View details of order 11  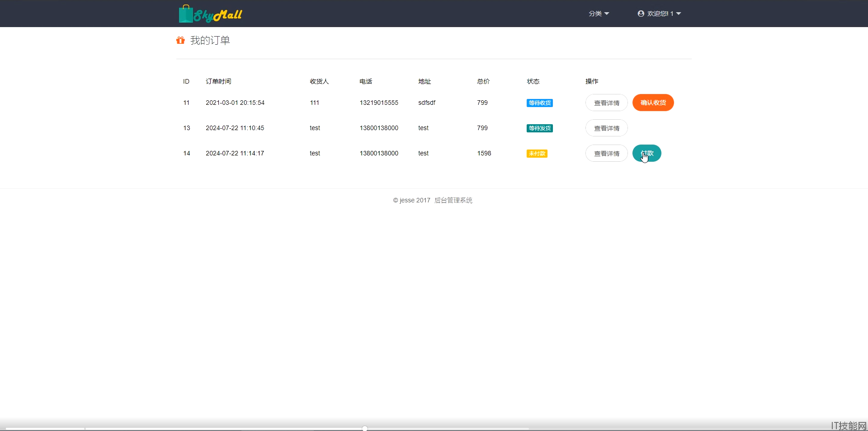point(606,103)
